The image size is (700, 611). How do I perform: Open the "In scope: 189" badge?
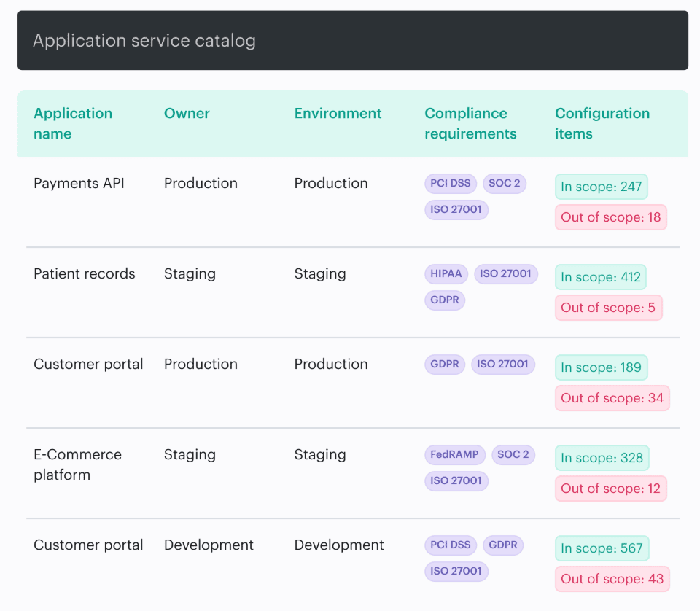601,367
